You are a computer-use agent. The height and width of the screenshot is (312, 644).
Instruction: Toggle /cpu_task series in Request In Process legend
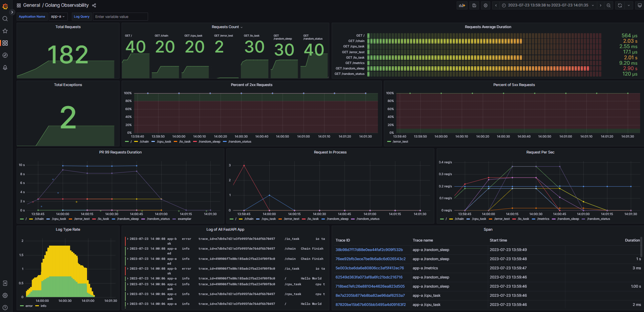269,219
